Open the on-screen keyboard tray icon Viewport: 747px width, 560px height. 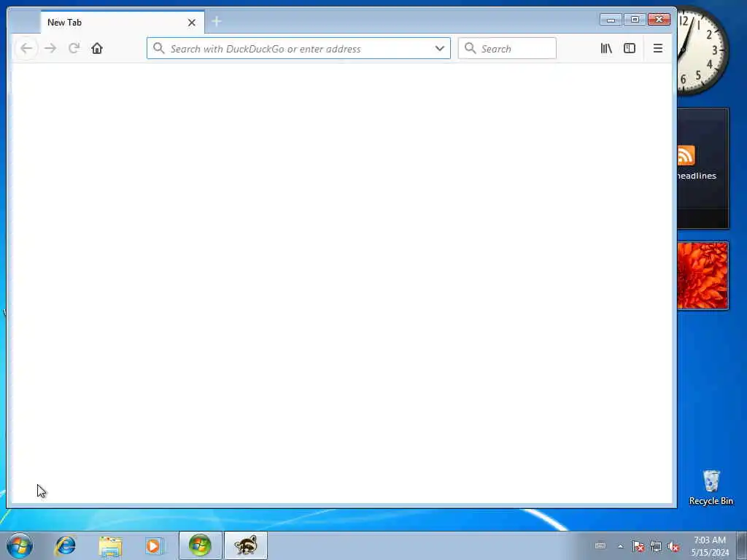click(x=600, y=545)
